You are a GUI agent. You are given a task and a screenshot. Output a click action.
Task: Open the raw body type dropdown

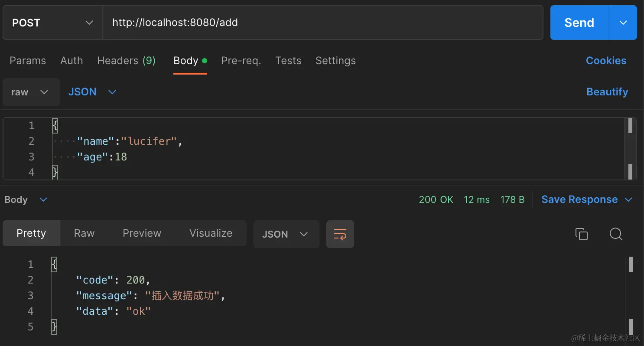[x=31, y=92]
